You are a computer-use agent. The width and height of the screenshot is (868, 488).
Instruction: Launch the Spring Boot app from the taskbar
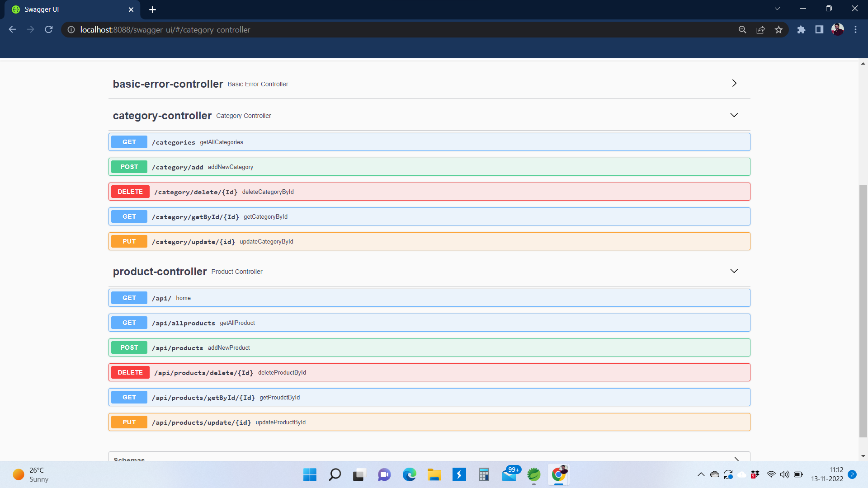coord(533,474)
